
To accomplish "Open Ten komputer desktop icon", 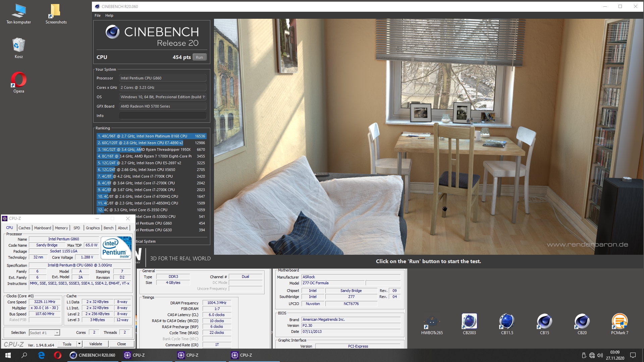I will pyautogui.click(x=19, y=14).
